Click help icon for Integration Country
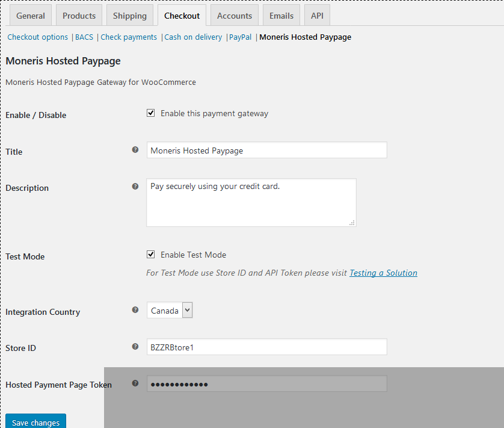Image resolution: width=504 pixels, height=428 pixels. pos(135,310)
